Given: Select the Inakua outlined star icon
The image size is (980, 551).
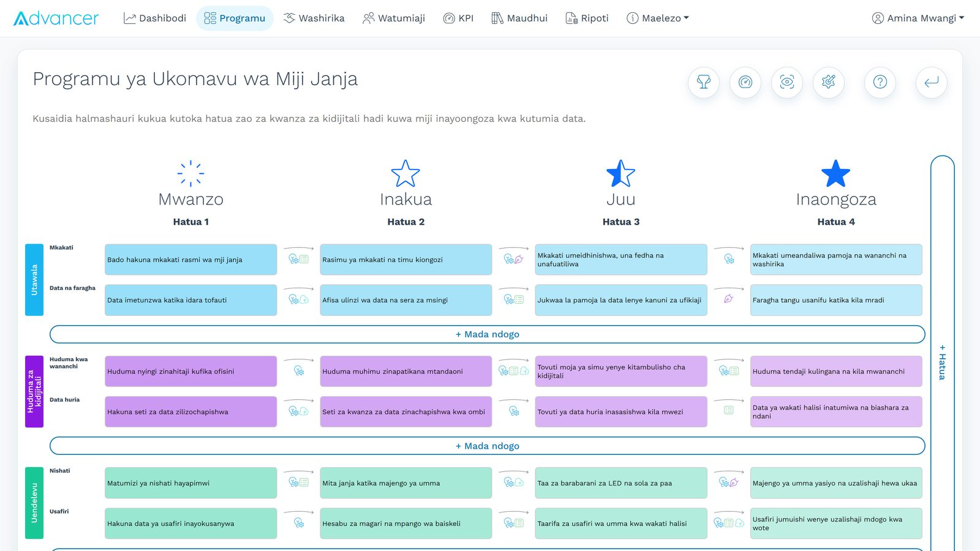Looking at the screenshot, I should tap(405, 173).
